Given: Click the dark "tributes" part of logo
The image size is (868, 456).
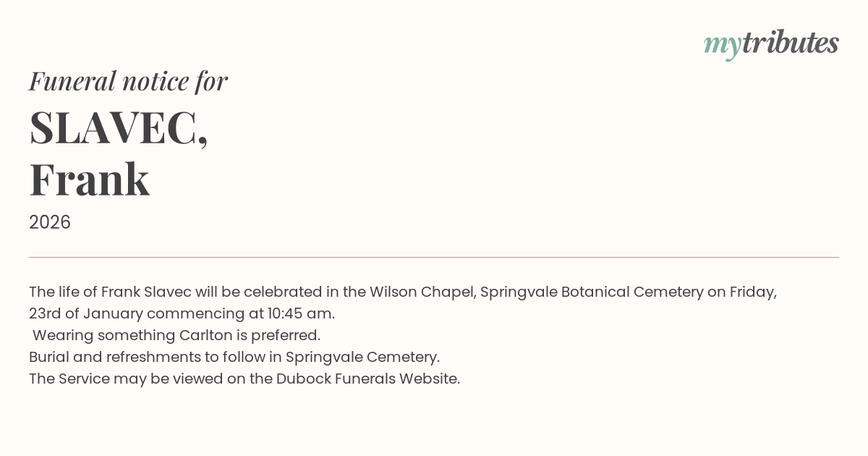Looking at the screenshot, I should coord(790,43).
